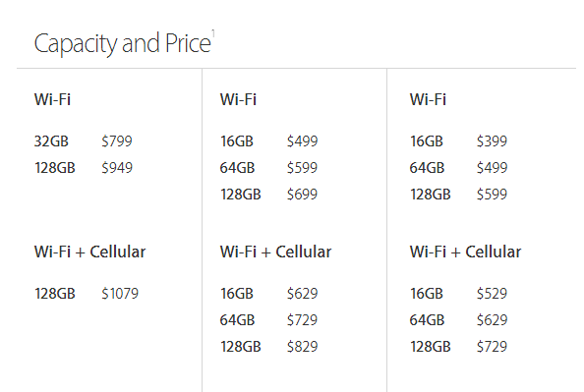Image resolution: width=584 pixels, height=392 pixels.
Task: Select the $529 cellular price
Action: pos(492,294)
